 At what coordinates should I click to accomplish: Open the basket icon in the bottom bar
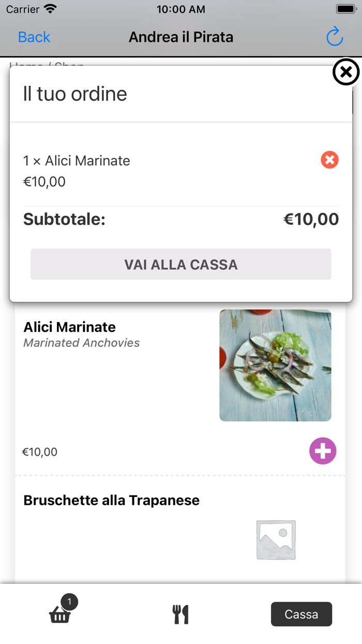[59, 615]
